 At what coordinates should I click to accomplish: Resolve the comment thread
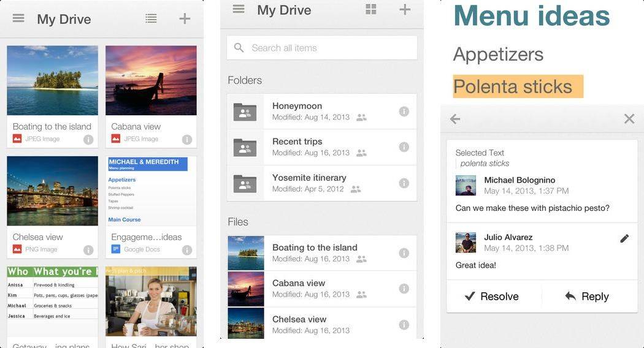click(x=492, y=297)
